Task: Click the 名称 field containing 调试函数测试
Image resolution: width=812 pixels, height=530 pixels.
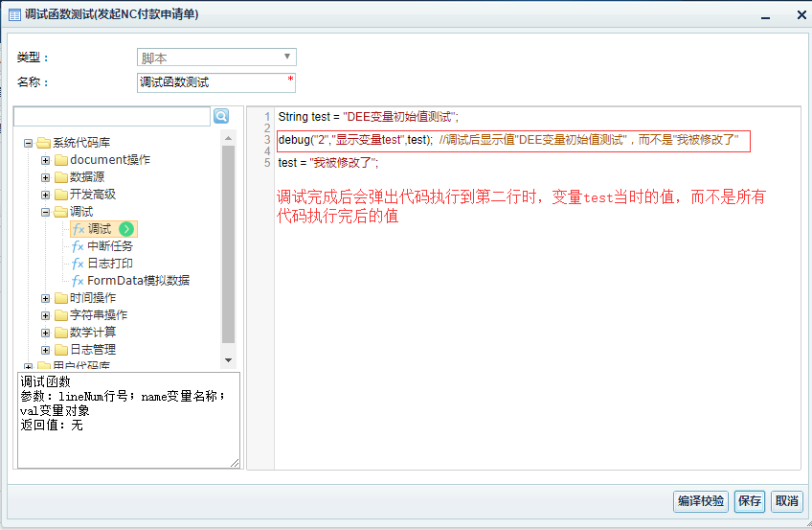Action: 216,82
